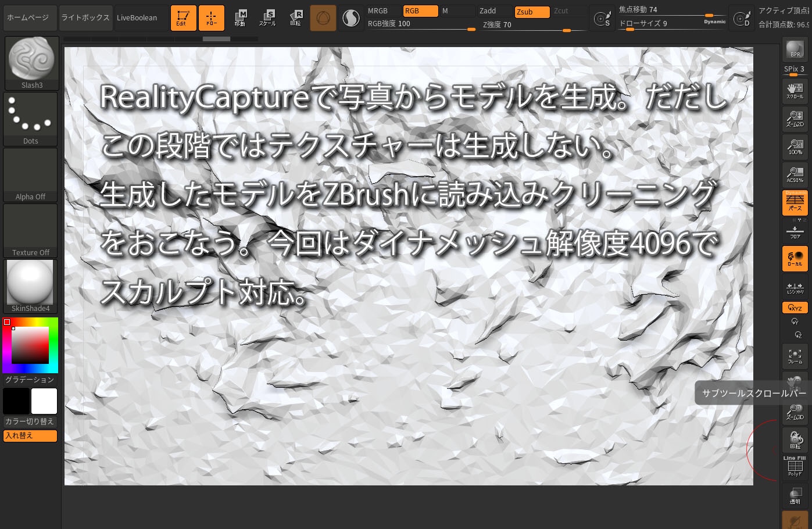Open the SkinShade4 material selector
This screenshot has height=529, width=812.
click(x=31, y=286)
